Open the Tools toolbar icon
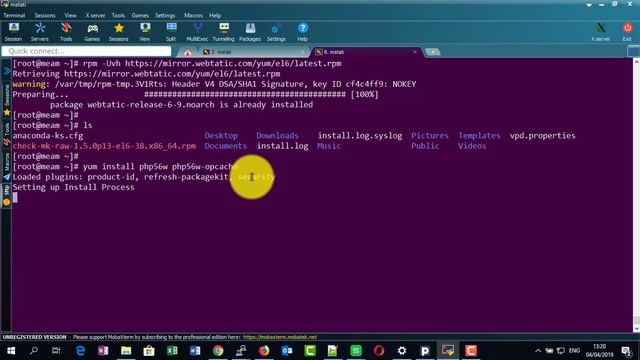The width and height of the screenshot is (640, 360). coord(66,32)
